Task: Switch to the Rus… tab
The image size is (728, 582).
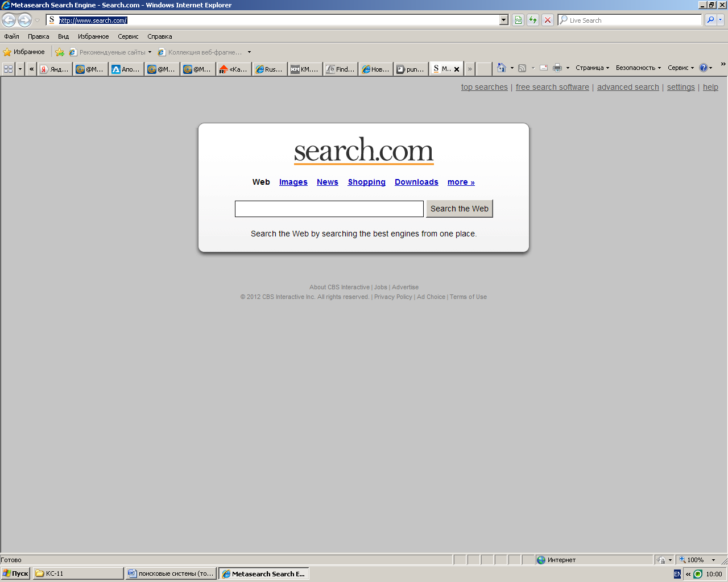Action: (x=269, y=69)
